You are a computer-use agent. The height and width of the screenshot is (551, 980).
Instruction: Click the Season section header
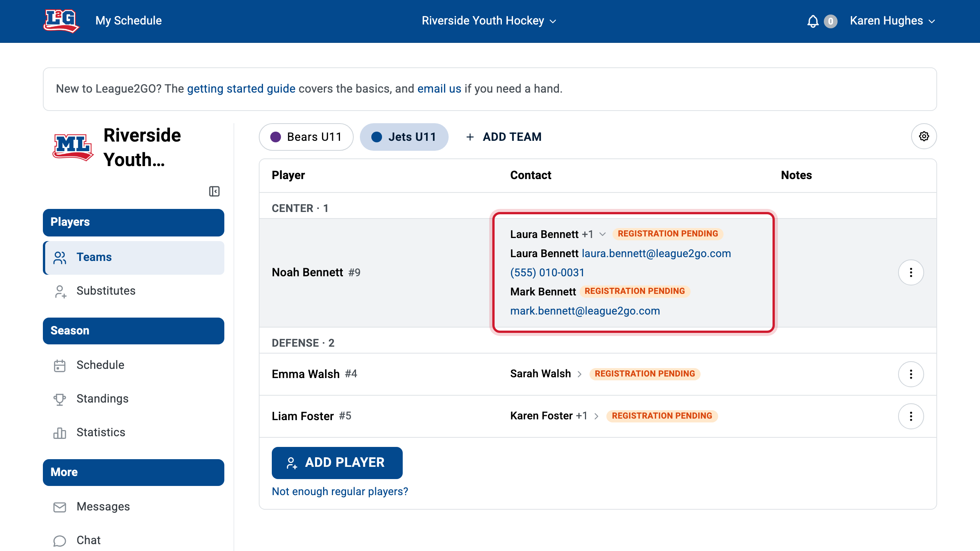coord(134,331)
